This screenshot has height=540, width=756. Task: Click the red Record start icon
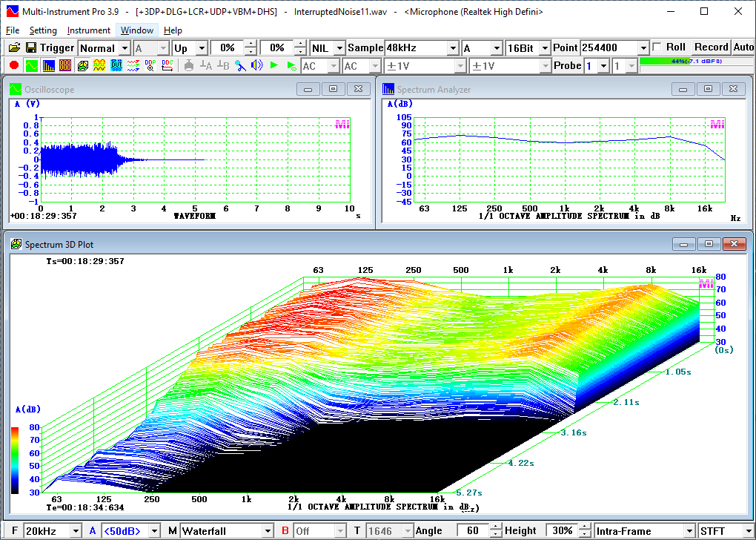(14, 66)
